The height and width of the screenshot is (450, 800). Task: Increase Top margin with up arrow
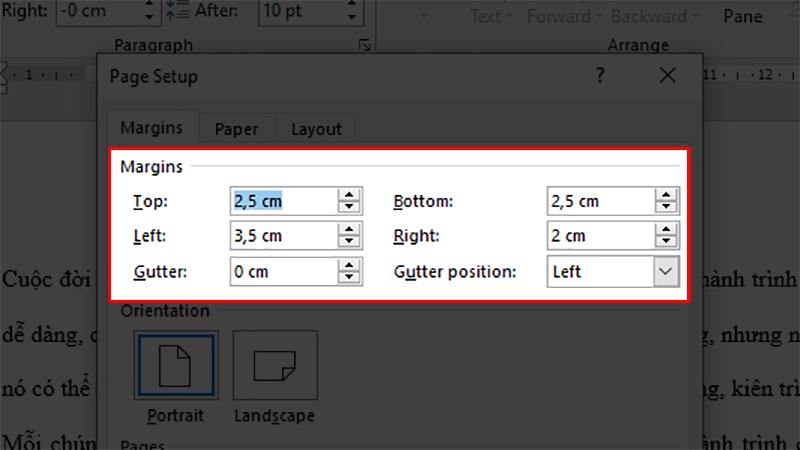(x=349, y=196)
